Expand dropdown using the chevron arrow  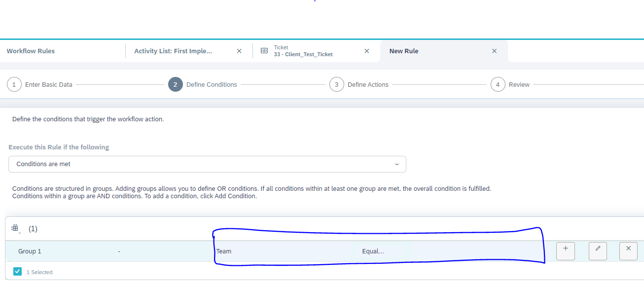point(397,164)
